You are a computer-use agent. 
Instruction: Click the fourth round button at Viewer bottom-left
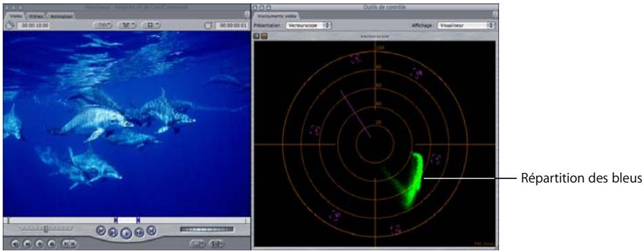51,244
